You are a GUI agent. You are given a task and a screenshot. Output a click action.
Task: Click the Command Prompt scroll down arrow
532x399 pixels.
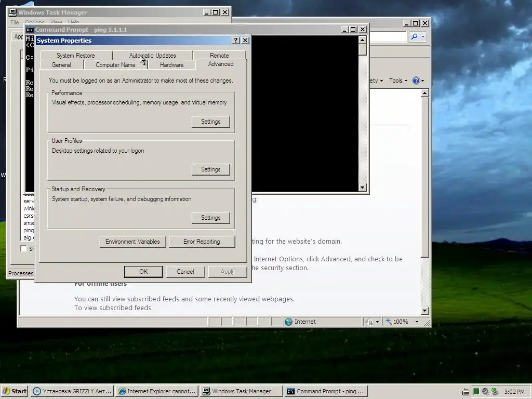click(362, 187)
